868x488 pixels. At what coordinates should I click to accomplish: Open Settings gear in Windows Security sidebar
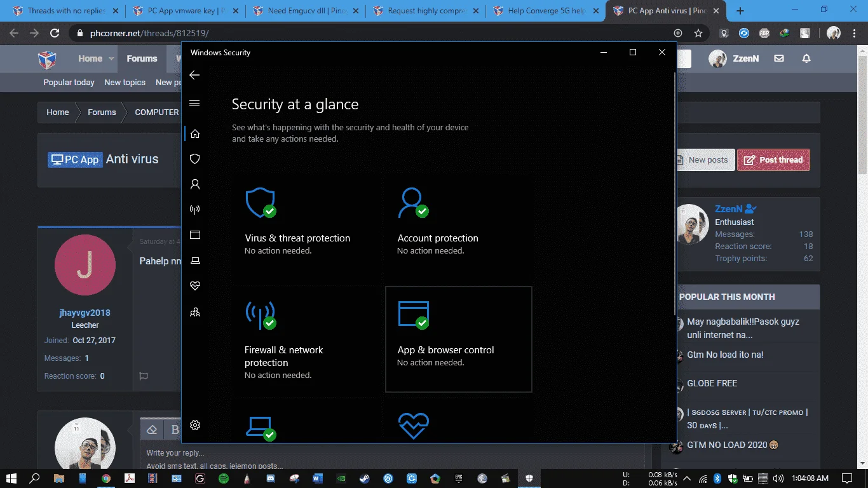click(195, 425)
